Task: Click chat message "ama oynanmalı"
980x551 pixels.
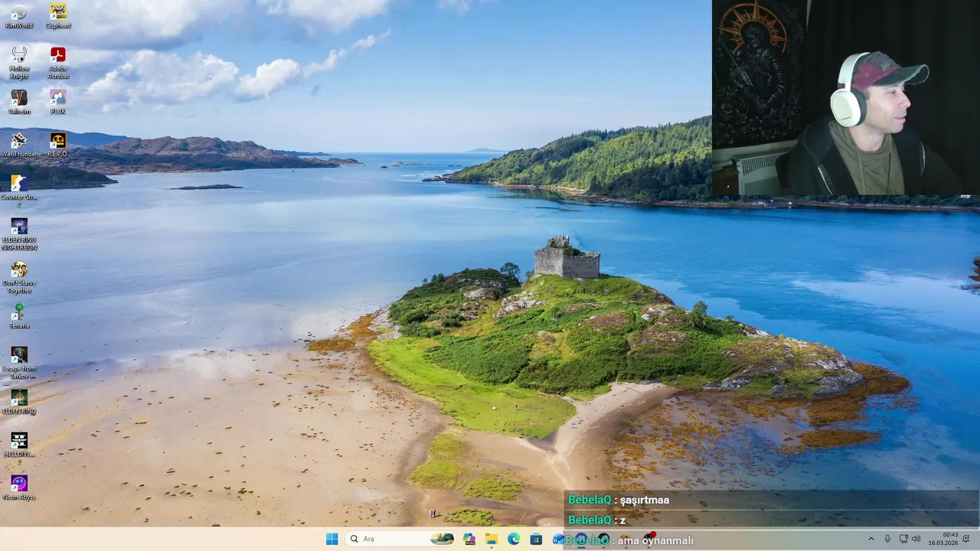Action: (655, 540)
